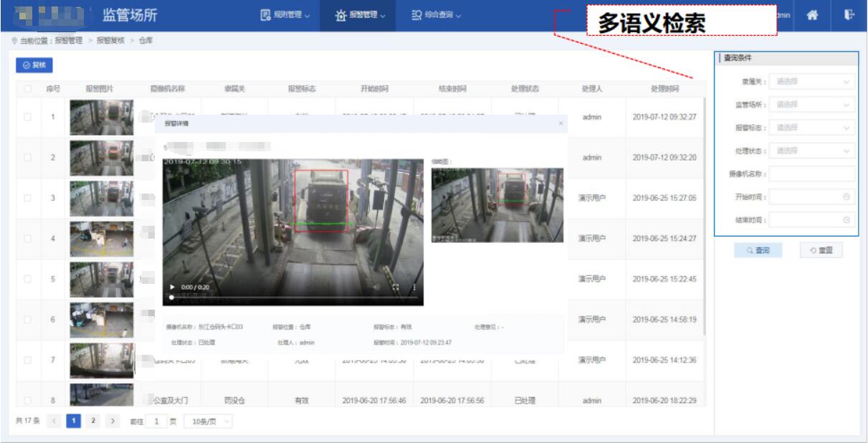The image size is (868, 443).
Task: Mute the alarm video volume icon
Action: coord(375,286)
